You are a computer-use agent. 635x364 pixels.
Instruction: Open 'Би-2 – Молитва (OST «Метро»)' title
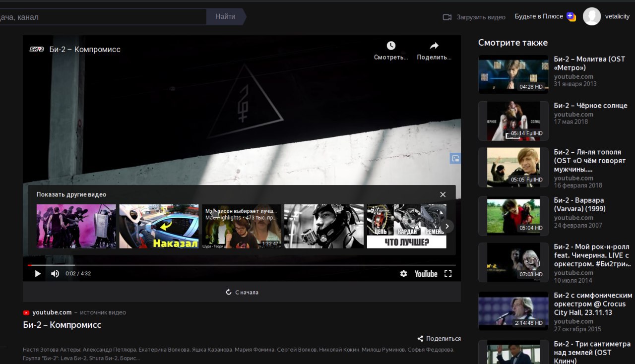tap(589, 63)
